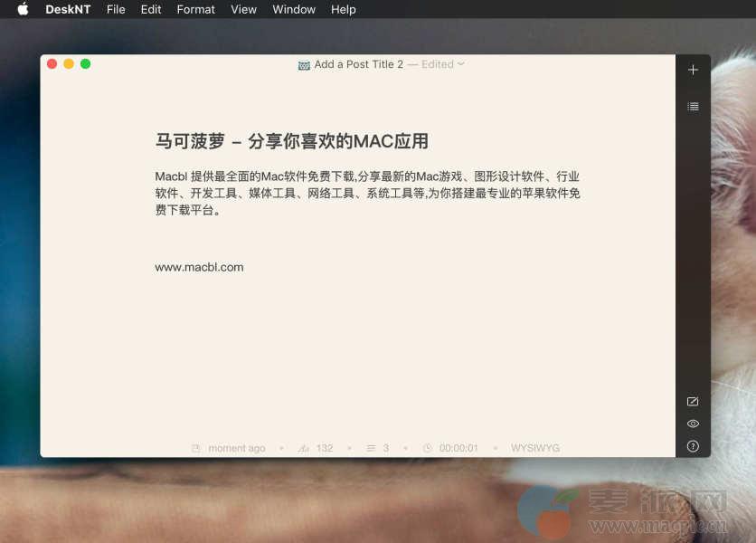Click the document icon in title bar

tap(304, 65)
